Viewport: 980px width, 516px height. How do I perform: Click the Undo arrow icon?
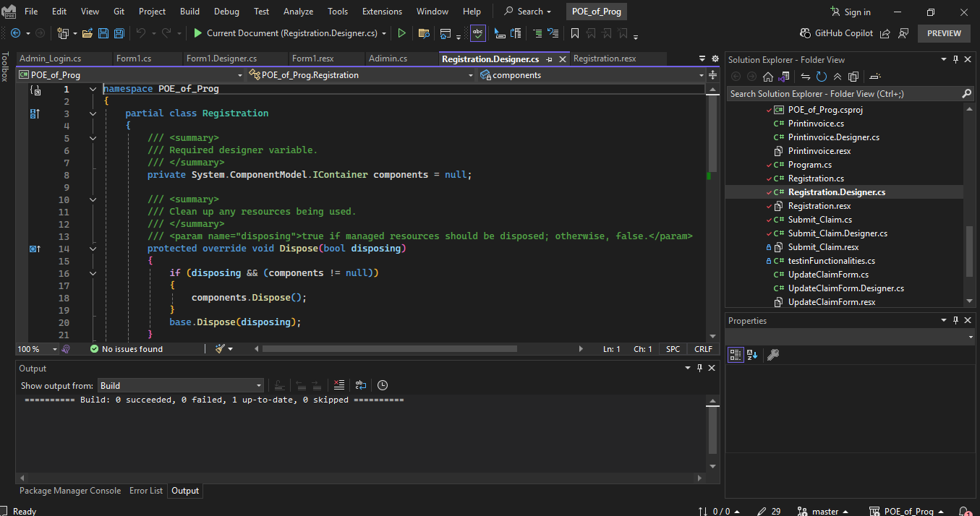pyautogui.click(x=141, y=33)
